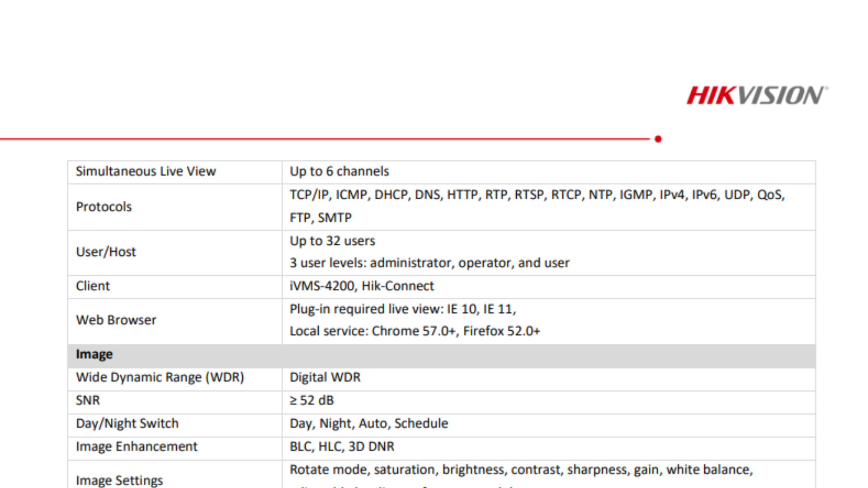Screen dimensions: 868x488
Task: Click the Hikvision logo
Action: [x=757, y=95]
